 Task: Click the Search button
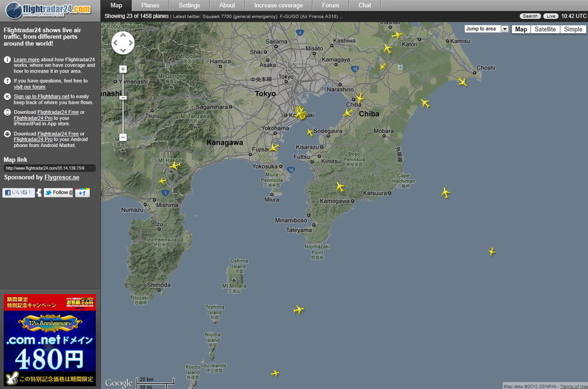tap(531, 16)
